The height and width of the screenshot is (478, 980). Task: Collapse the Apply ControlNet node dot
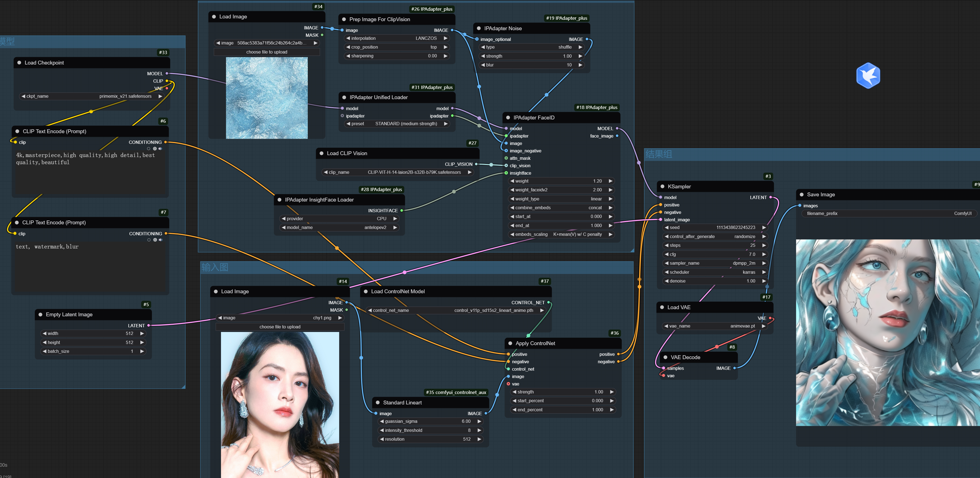(x=510, y=343)
